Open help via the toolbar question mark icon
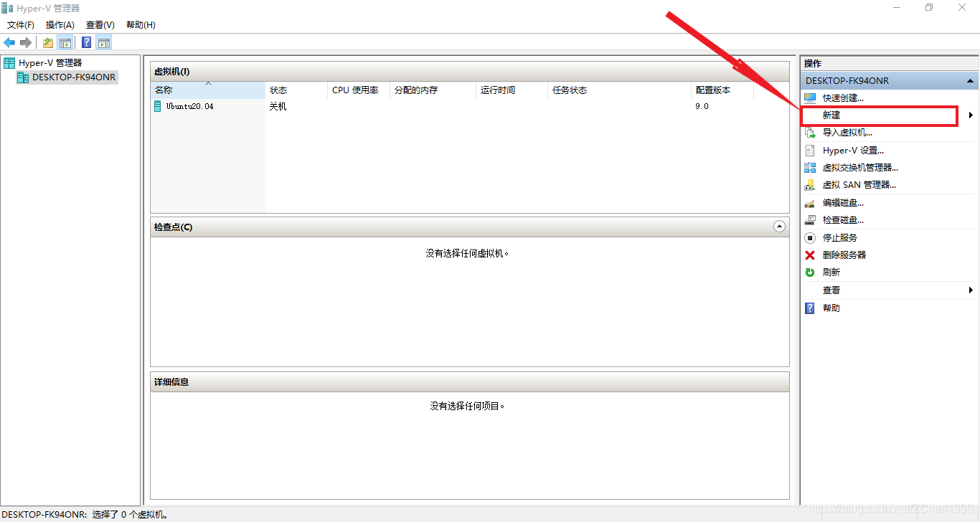The width and height of the screenshot is (980, 522). click(x=87, y=42)
